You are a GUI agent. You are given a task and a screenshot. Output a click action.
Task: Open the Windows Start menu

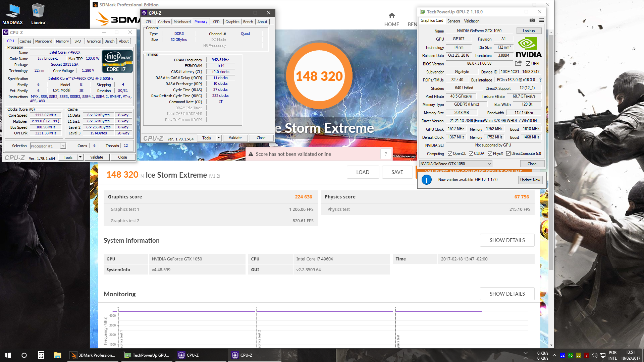click(x=8, y=355)
